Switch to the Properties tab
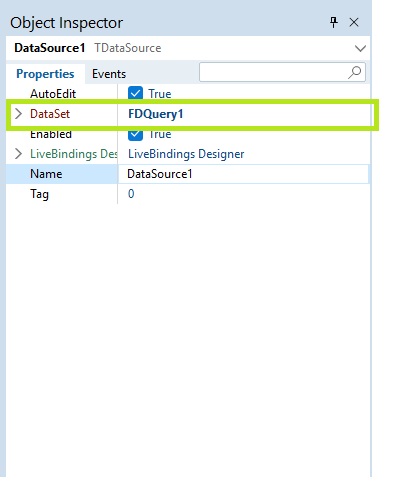Viewport: 397px width, 483px height. click(x=45, y=74)
